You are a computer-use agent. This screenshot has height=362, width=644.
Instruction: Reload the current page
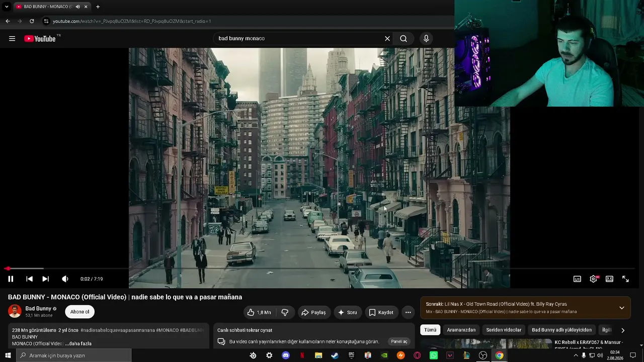(x=32, y=21)
